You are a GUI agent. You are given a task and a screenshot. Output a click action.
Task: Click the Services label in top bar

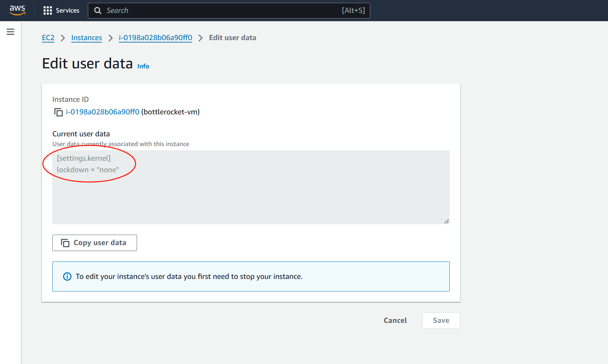[x=68, y=10]
